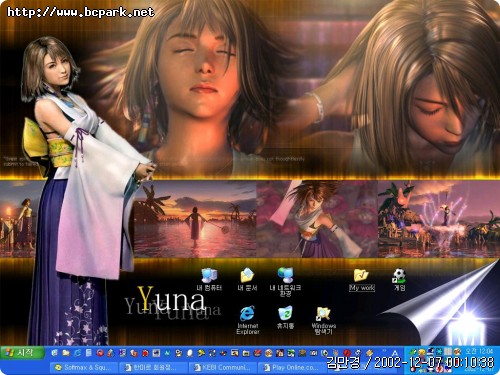Switch to KEBI Communi... taskbar window

(223, 367)
